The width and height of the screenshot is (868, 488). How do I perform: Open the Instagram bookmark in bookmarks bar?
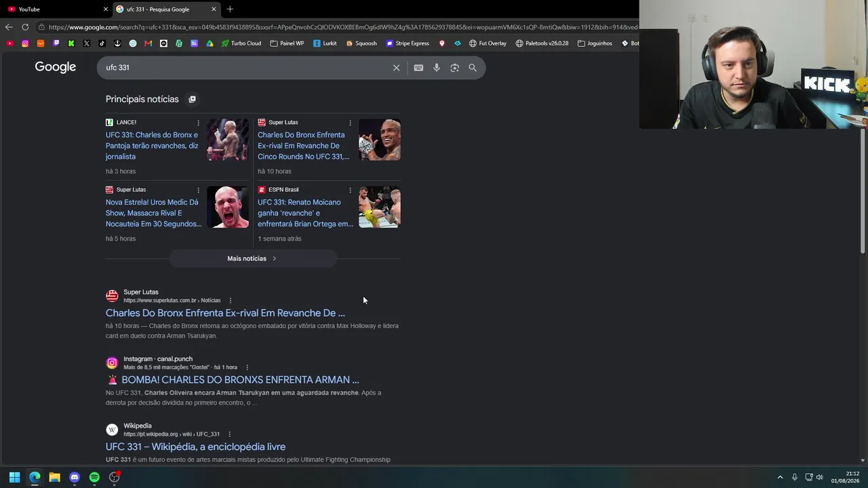pyautogui.click(x=25, y=43)
